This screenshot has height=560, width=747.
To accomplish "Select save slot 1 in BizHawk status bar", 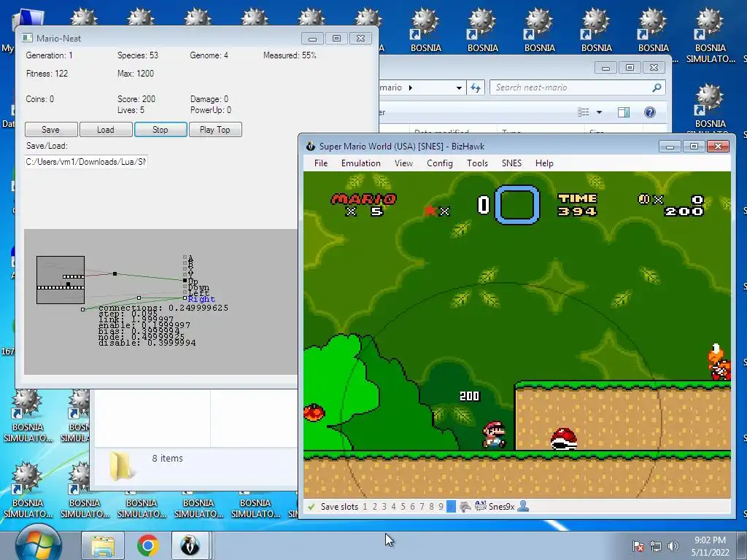I will click(365, 507).
